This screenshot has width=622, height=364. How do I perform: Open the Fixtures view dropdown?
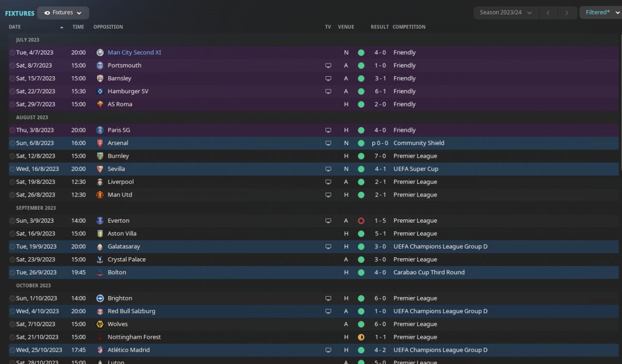point(63,13)
